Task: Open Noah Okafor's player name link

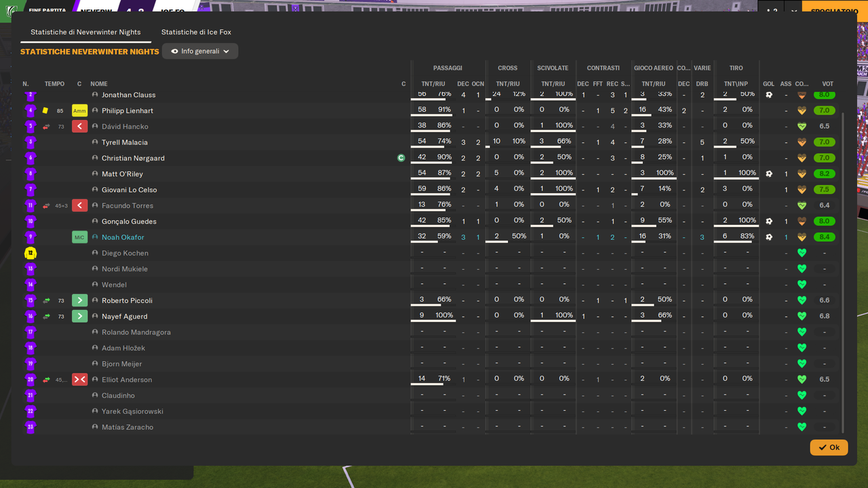Action: point(123,237)
